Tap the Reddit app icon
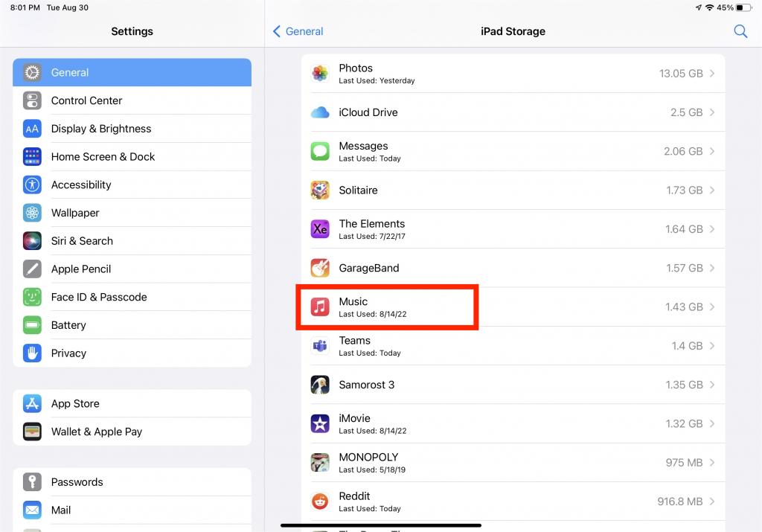 click(x=320, y=501)
